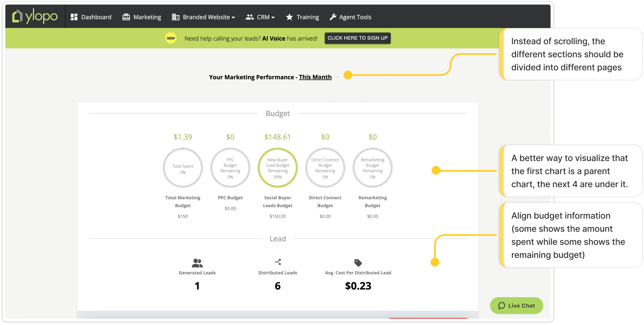Click the Agent Tools wrench icon
This screenshot has height=325, width=644.
[x=333, y=17]
